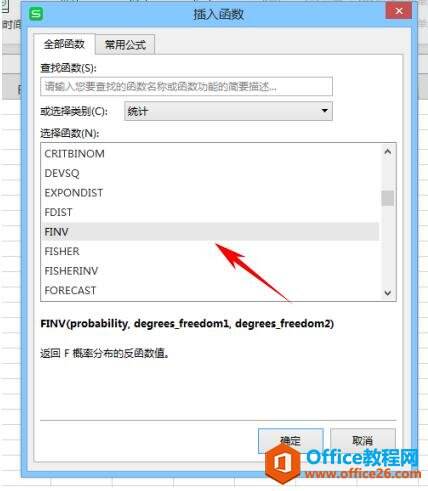428x491 pixels.
Task: Expand the category dropdown arrow
Action: pos(324,111)
